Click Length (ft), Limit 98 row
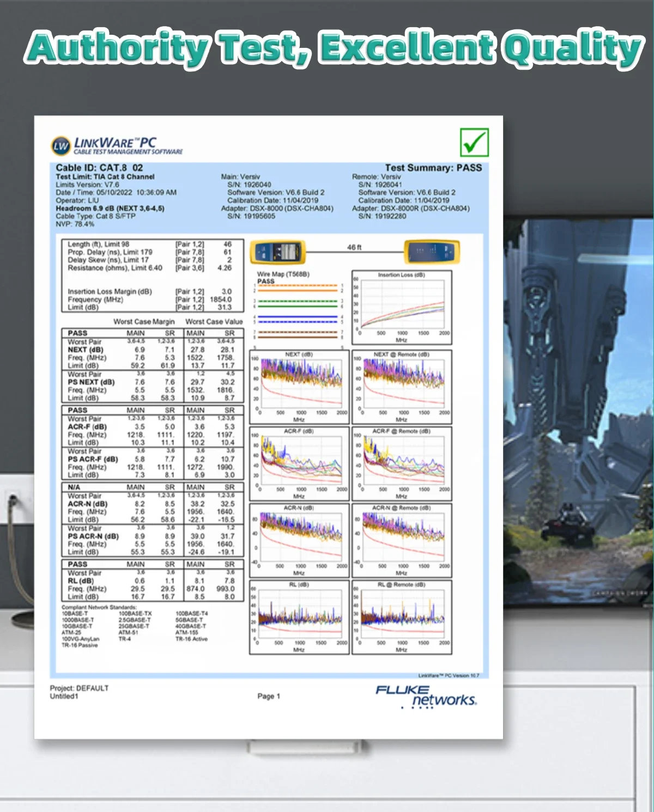The width and height of the screenshot is (654, 812). (x=150, y=245)
